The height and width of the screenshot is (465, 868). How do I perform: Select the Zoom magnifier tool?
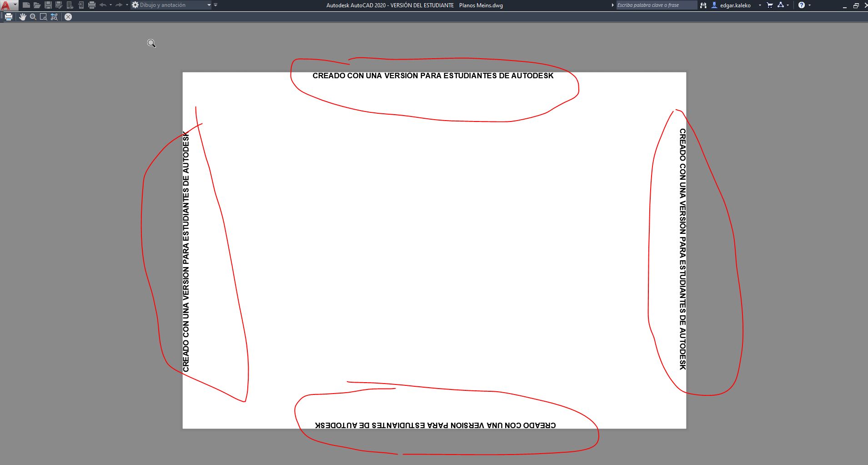tap(33, 17)
